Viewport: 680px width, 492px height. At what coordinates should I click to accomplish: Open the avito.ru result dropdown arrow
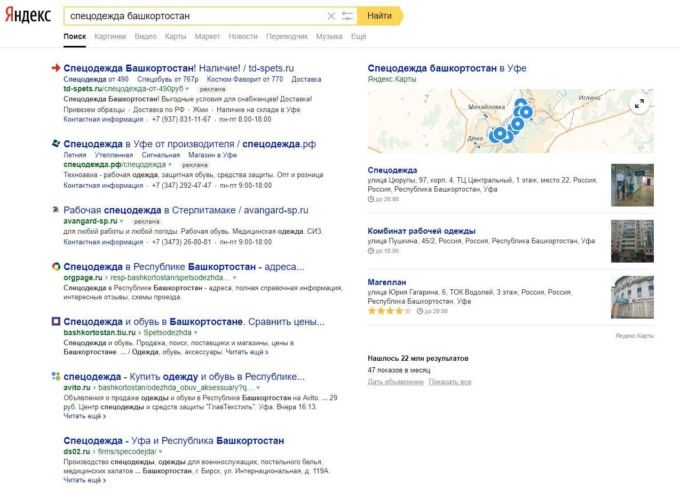click(x=258, y=387)
